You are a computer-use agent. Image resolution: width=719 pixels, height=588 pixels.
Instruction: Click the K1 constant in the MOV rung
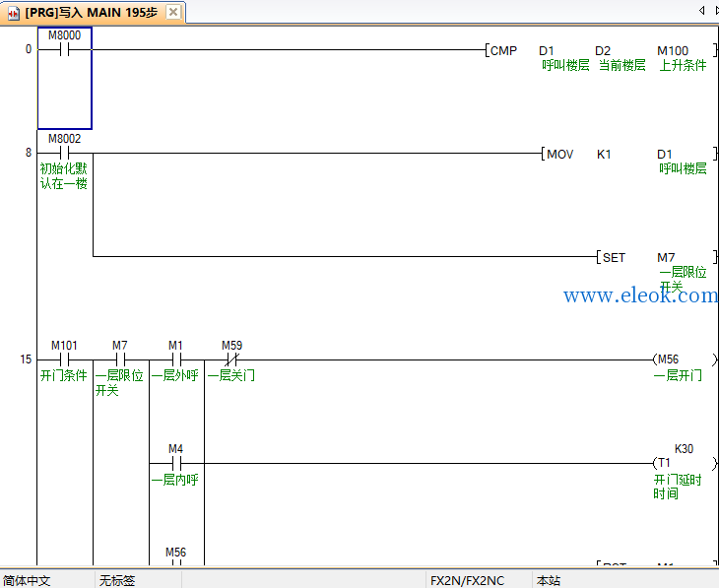[604, 154]
